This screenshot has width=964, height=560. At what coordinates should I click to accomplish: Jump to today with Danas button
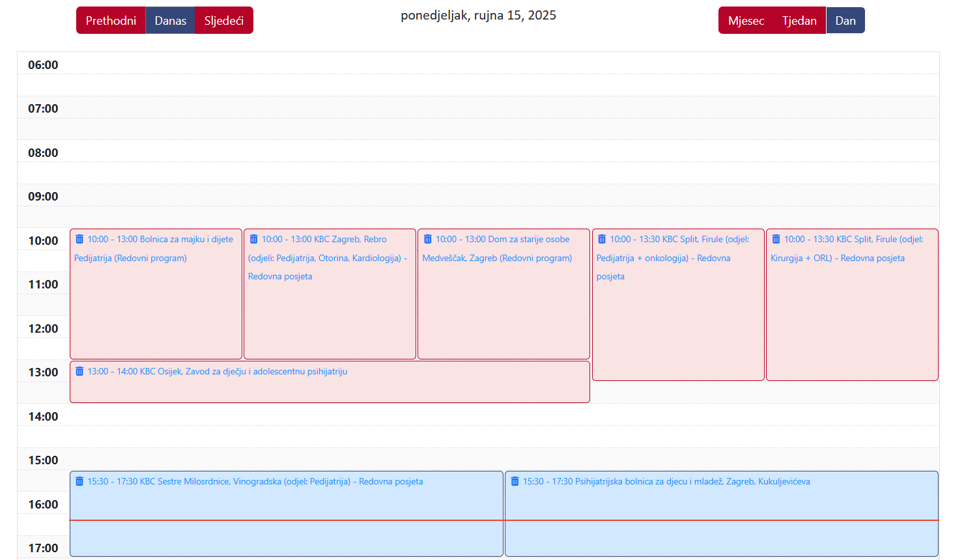170,20
